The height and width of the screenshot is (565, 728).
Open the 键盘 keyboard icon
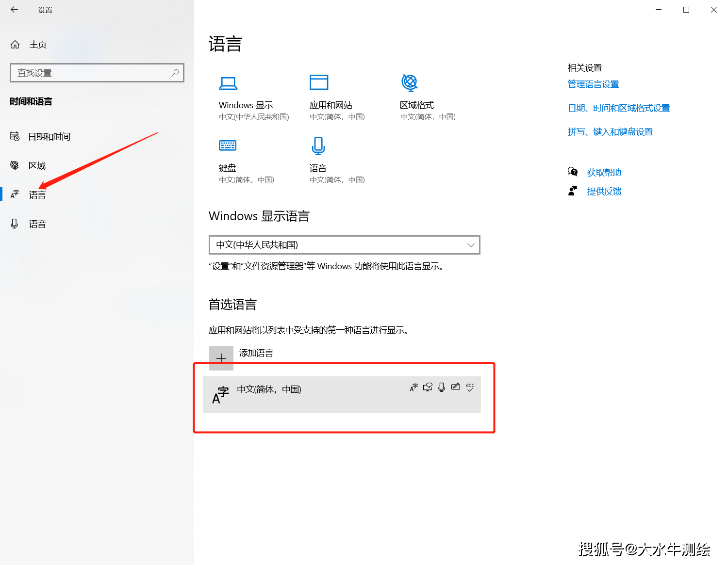click(x=228, y=145)
